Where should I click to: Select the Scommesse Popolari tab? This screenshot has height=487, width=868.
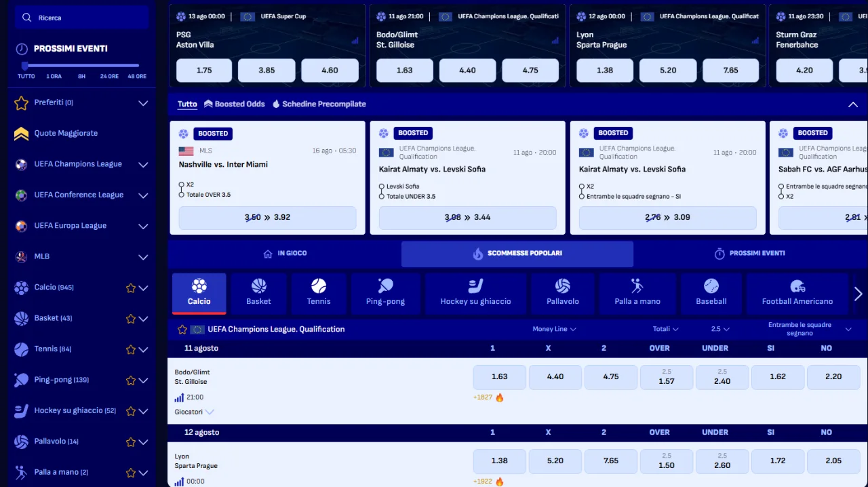coord(517,254)
